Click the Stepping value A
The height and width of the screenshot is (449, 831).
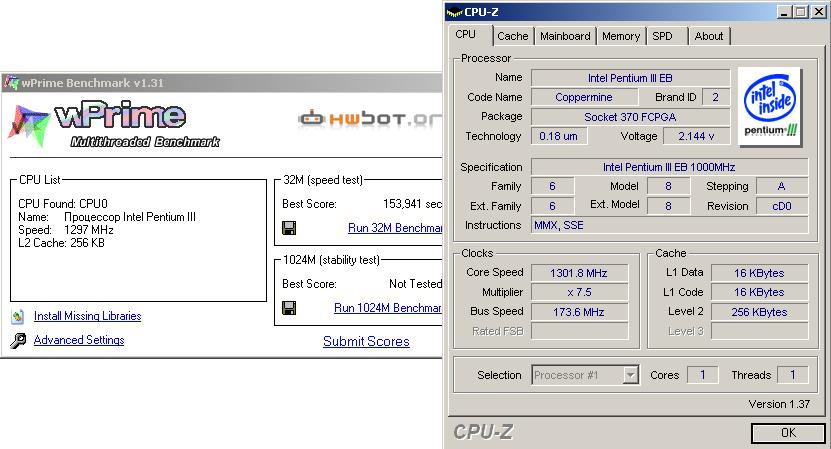pos(782,187)
